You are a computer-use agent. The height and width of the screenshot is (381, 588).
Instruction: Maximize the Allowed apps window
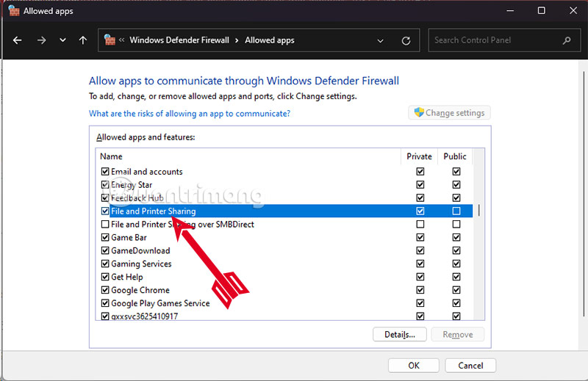click(x=541, y=10)
